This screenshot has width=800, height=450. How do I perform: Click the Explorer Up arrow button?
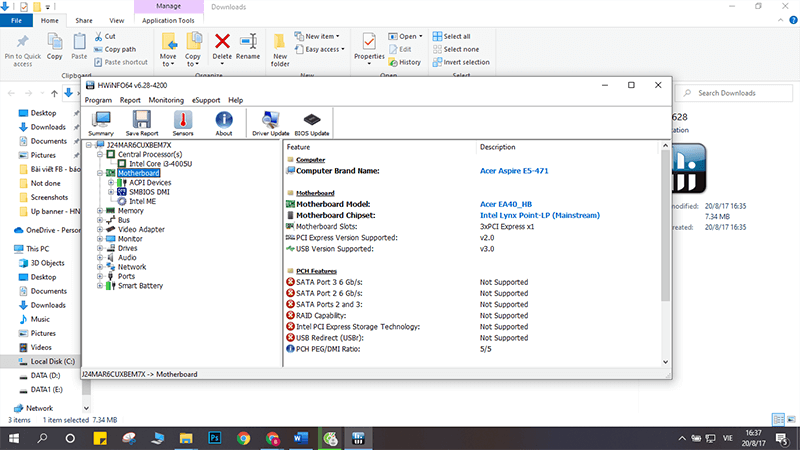(54, 93)
